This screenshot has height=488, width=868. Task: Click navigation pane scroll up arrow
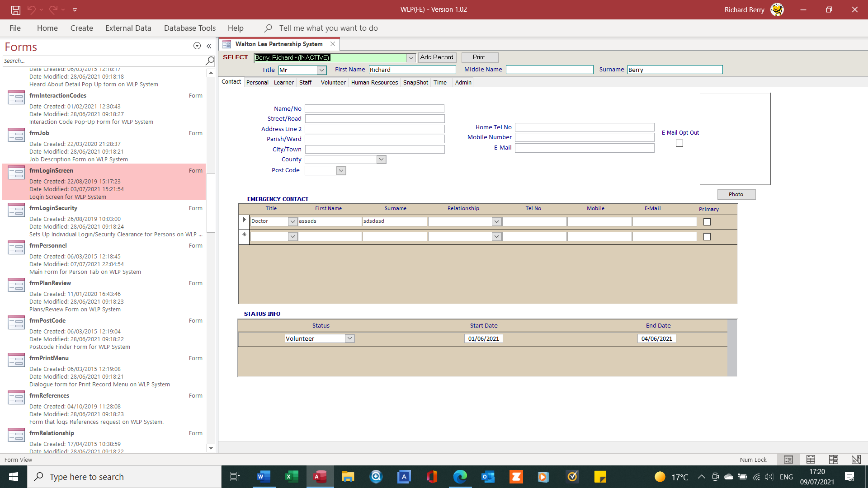click(x=211, y=73)
